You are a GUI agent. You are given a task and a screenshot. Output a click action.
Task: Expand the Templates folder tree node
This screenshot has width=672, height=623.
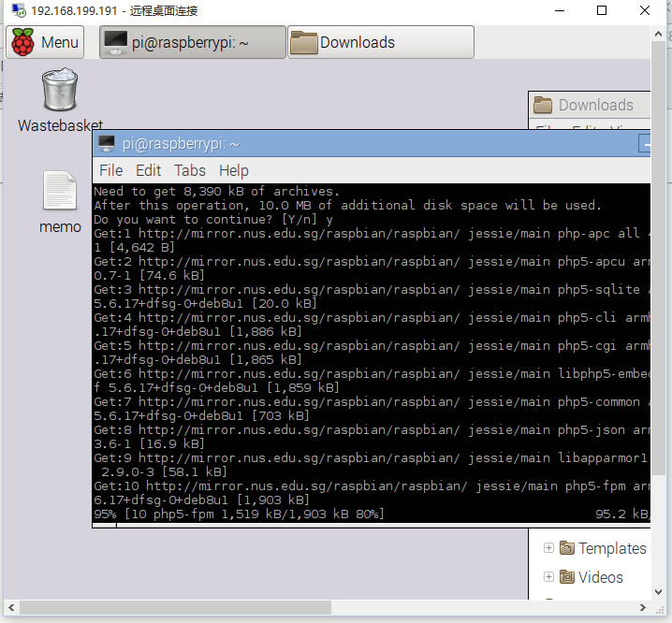[548, 547]
